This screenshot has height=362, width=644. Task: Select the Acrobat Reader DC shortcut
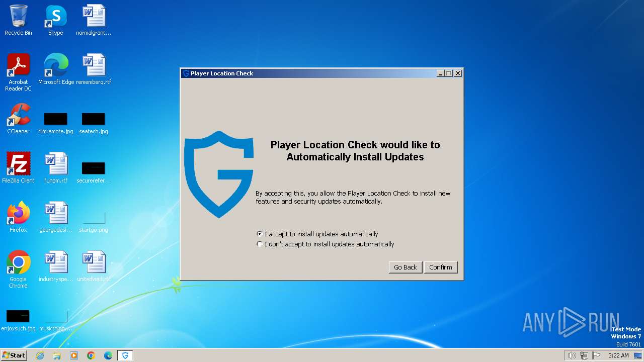[x=18, y=72]
